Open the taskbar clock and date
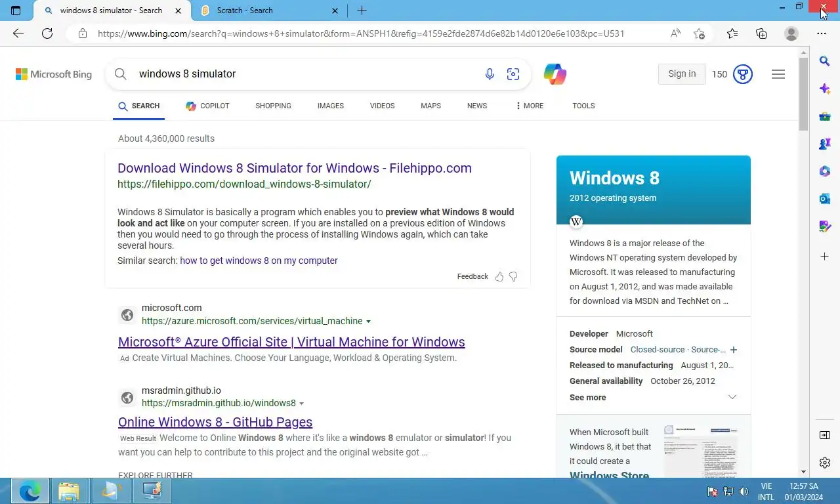Screen dimensions: 840x504 [x=804, y=492]
